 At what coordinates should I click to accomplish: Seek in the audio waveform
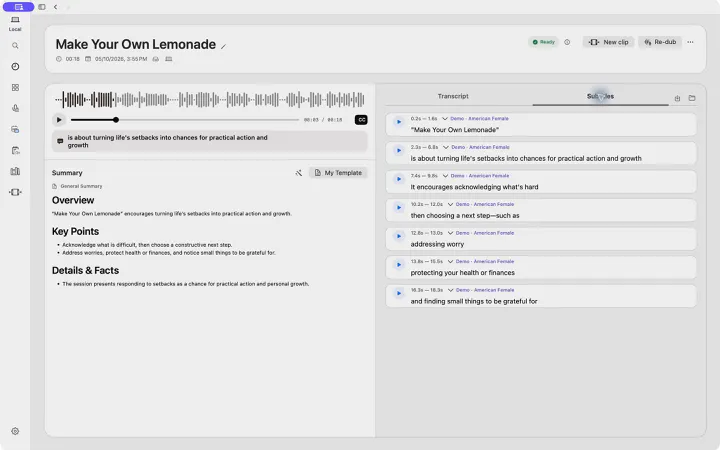pyautogui.click(x=210, y=99)
